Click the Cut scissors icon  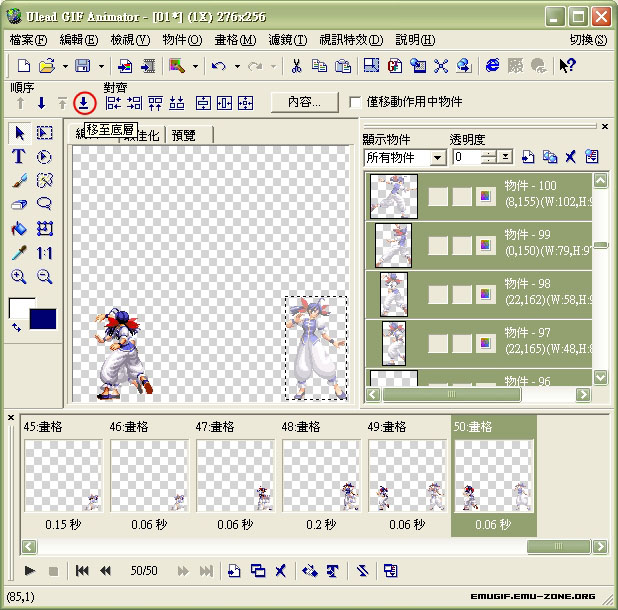coord(296,65)
